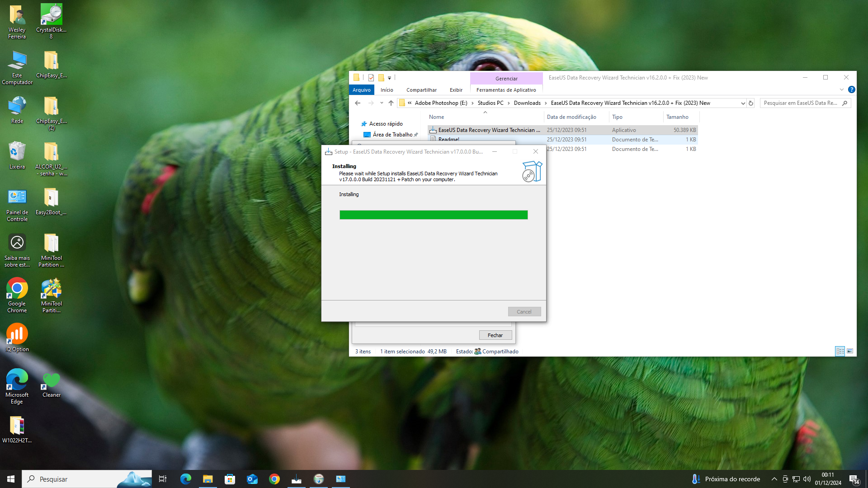Viewport: 868px width, 488px height.
Task: Open Microsoft Store taskbar icon
Action: [x=230, y=479]
